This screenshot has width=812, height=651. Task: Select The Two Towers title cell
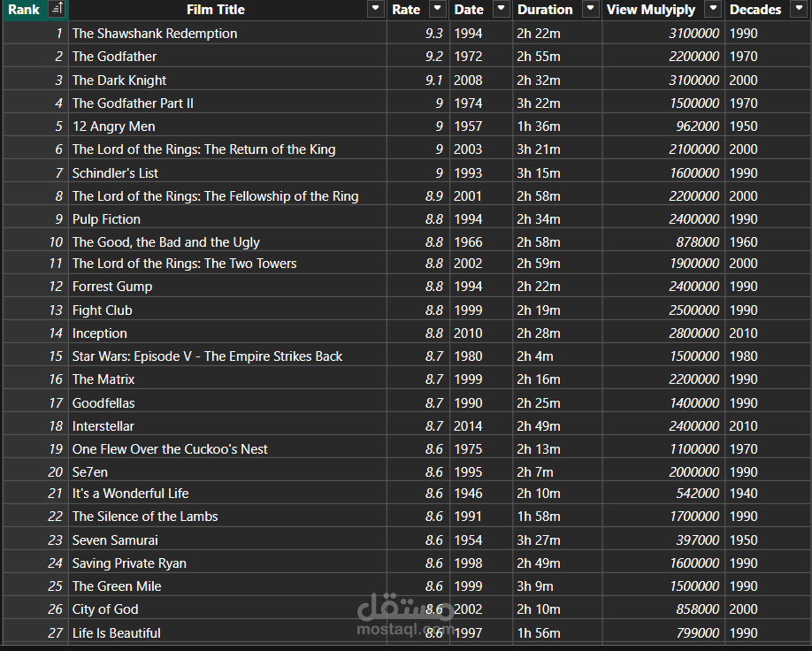coord(228,263)
